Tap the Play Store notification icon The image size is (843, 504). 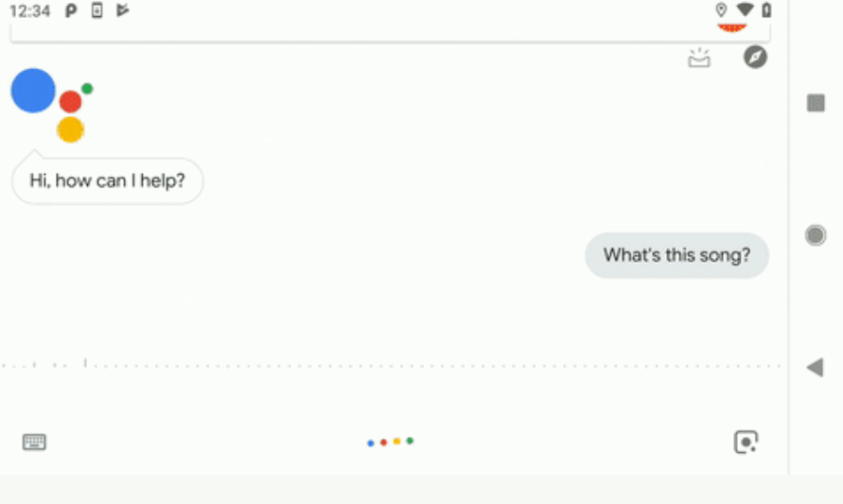(122, 10)
